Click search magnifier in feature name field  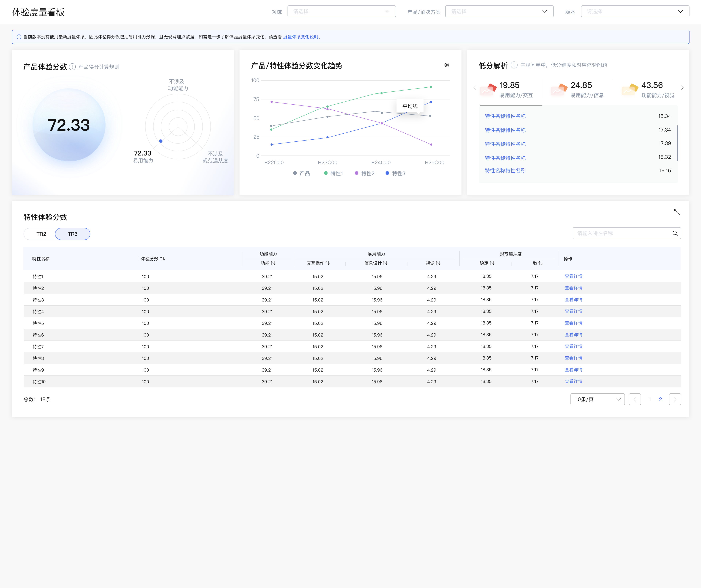675,233
